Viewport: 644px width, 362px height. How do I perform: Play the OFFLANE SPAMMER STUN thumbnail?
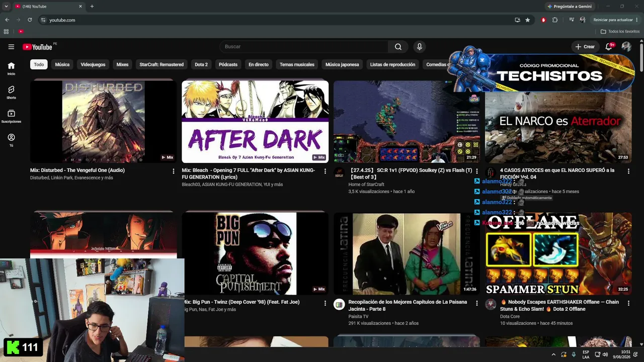(x=558, y=254)
